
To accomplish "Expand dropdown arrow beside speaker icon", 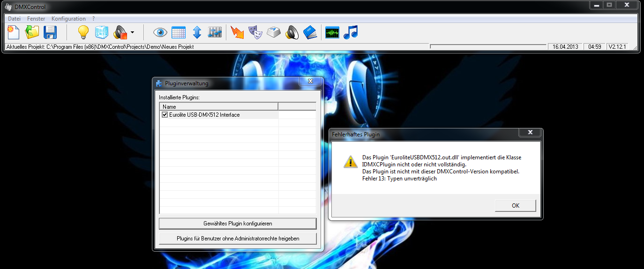I will (x=132, y=33).
